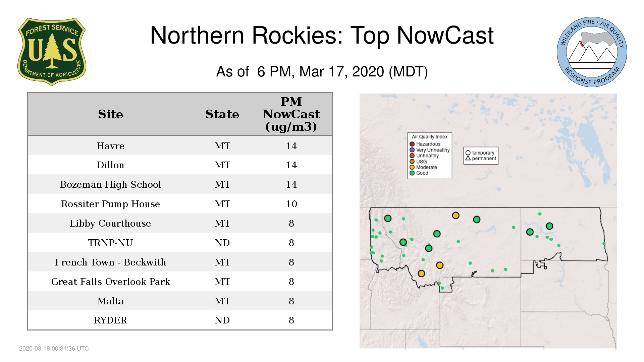644x362 pixels.
Task: Click the Very Unhealthy purple legend circle
Action: click(412, 150)
